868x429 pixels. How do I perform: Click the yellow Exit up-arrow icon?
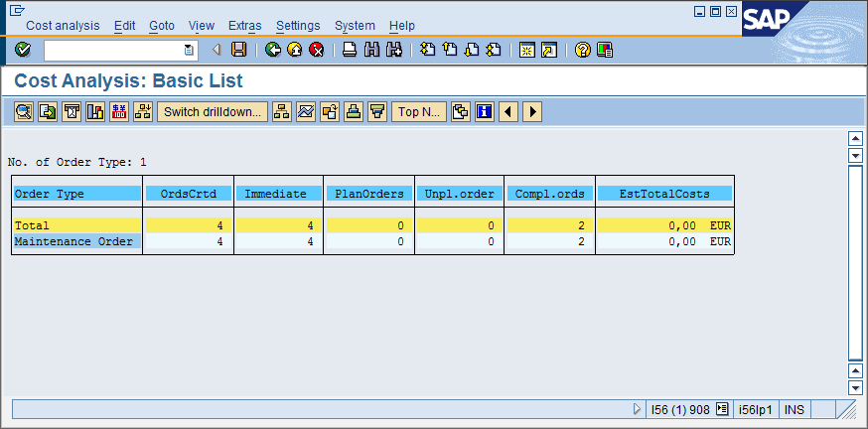tap(295, 50)
